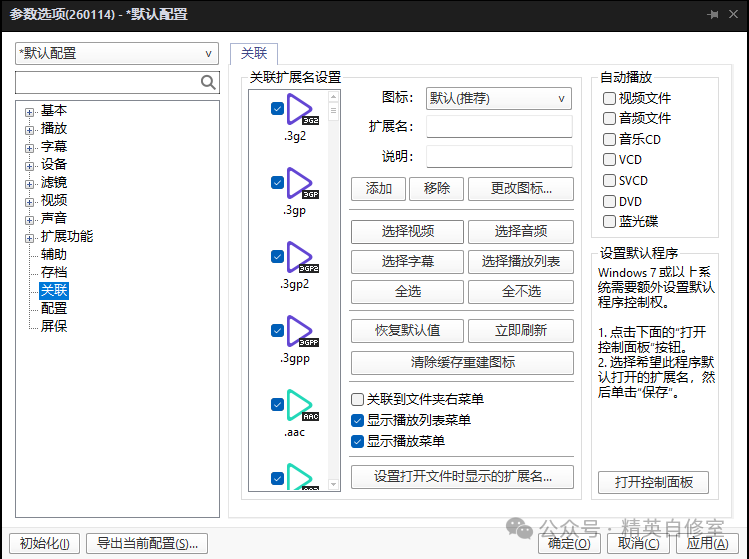The width and height of the screenshot is (749, 559).
Task: Click the 扩展名 input field
Action: tap(498, 127)
